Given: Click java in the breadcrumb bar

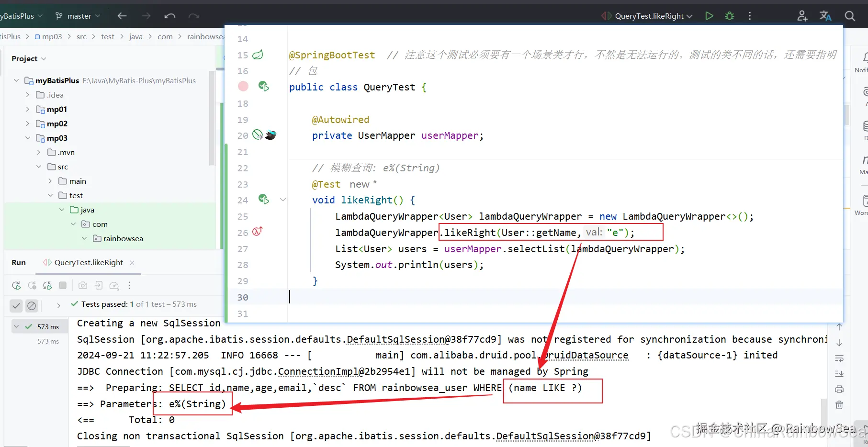Looking at the screenshot, I should click(135, 36).
